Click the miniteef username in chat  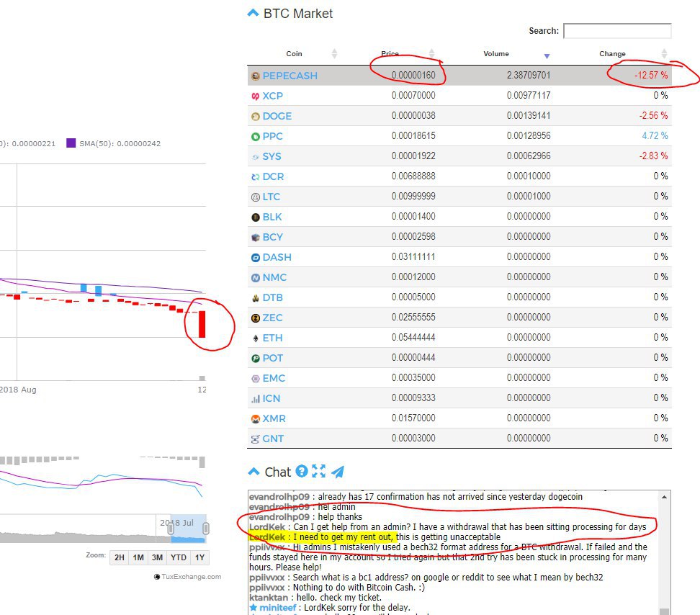(x=278, y=608)
